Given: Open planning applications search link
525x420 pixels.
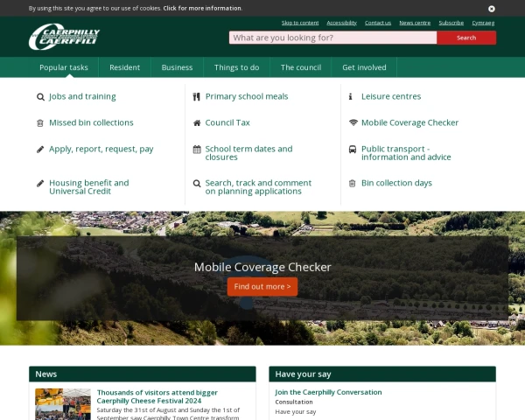Looking at the screenshot, I should point(258,187).
